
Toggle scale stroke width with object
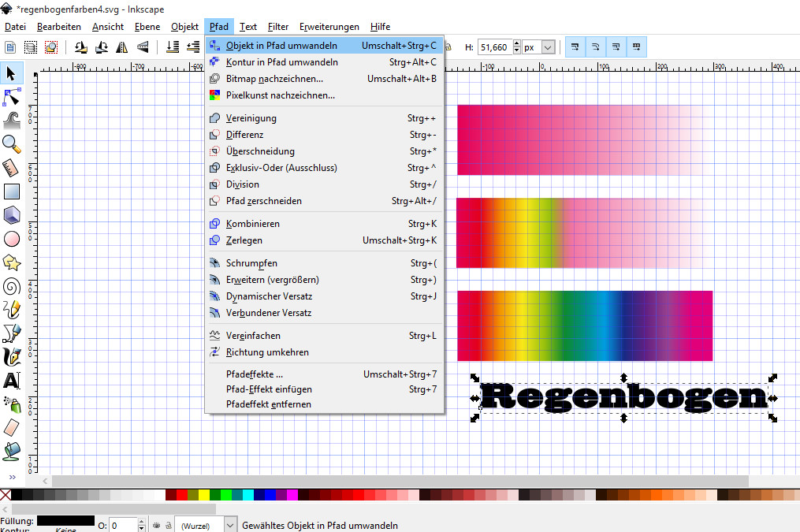pos(575,47)
